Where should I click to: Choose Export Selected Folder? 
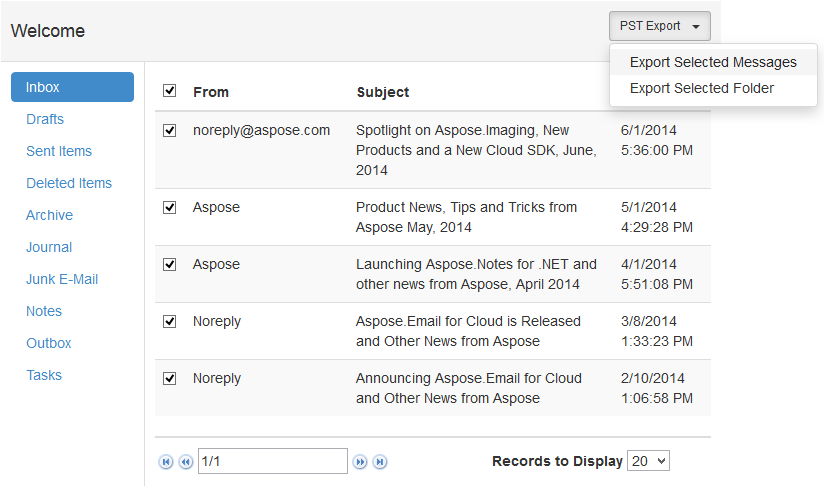[713, 88]
